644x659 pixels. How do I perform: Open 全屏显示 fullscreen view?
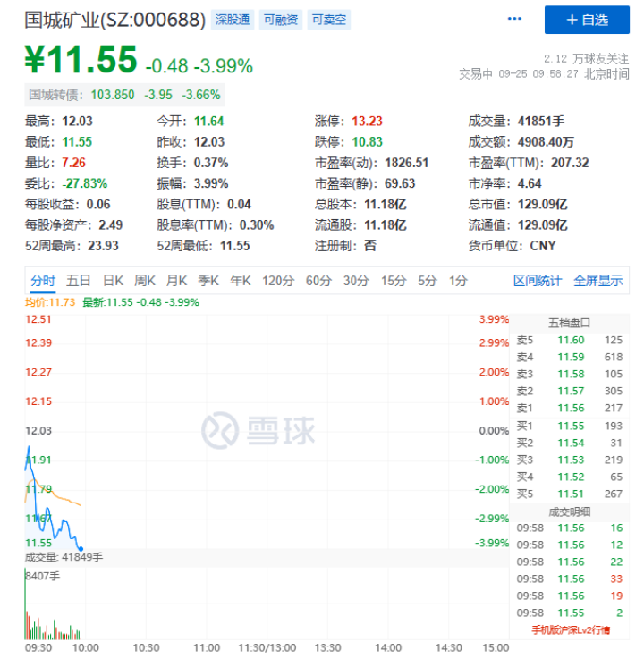597,281
